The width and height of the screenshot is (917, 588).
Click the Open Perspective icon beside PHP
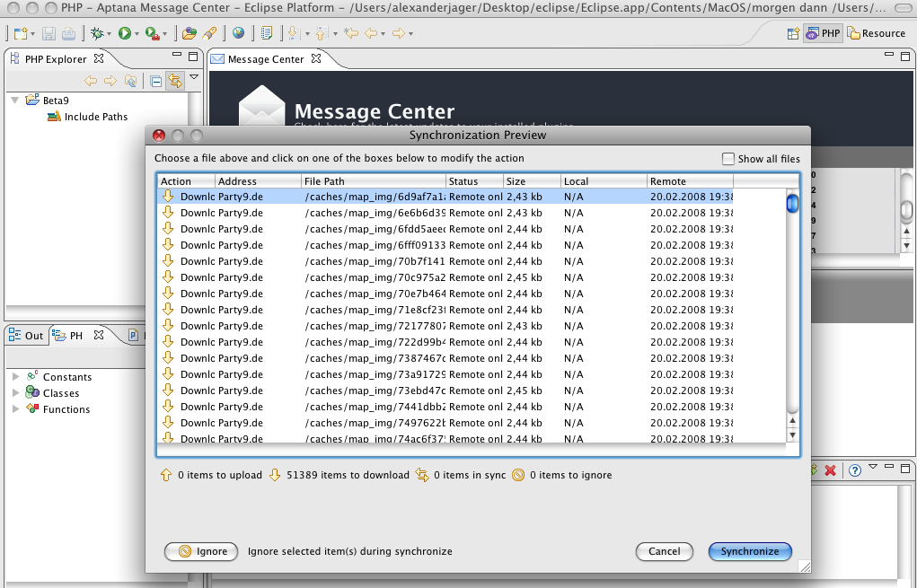click(793, 33)
